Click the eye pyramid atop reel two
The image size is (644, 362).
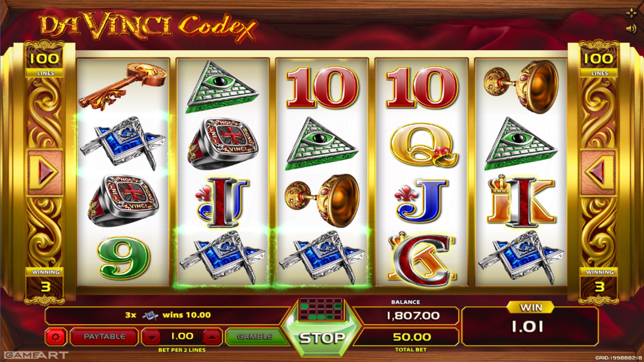pyautogui.click(x=222, y=86)
